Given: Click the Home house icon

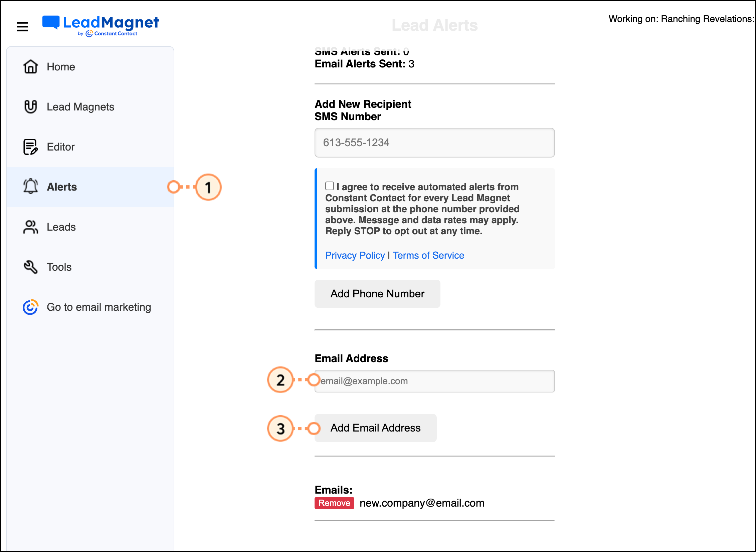Looking at the screenshot, I should (x=30, y=66).
